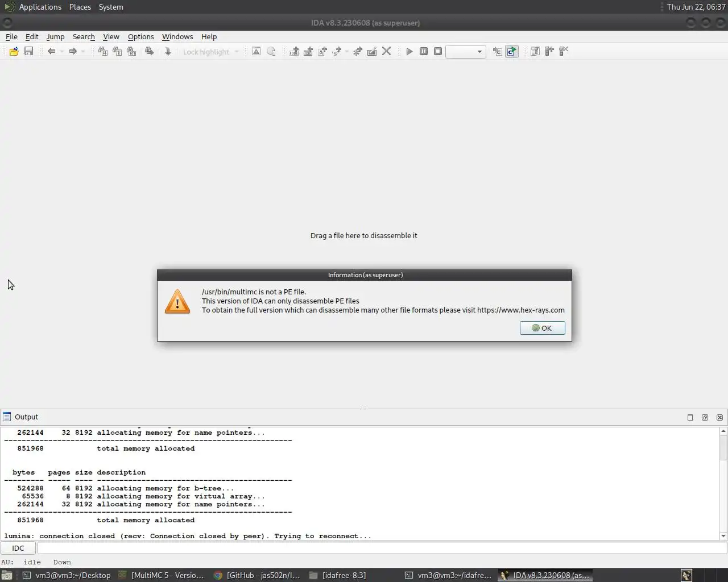
Task: Click the binoculars search-next arrow icon
Action: [149, 51]
